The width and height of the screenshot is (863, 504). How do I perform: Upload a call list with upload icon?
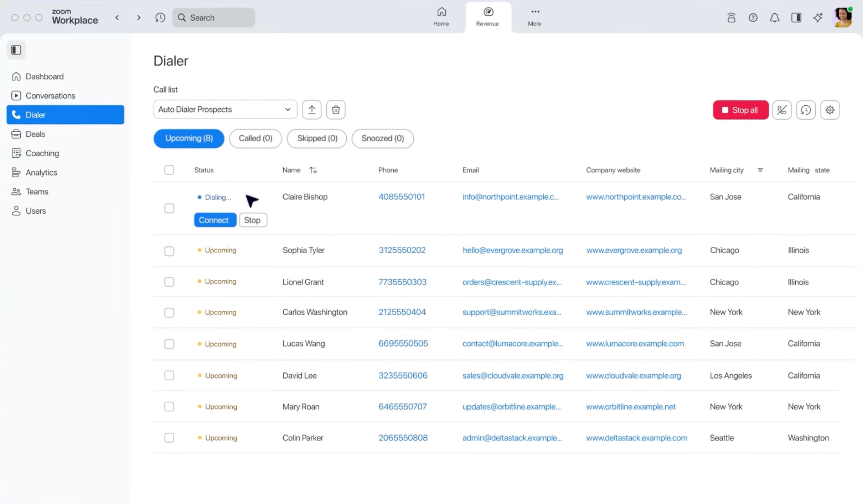click(312, 110)
